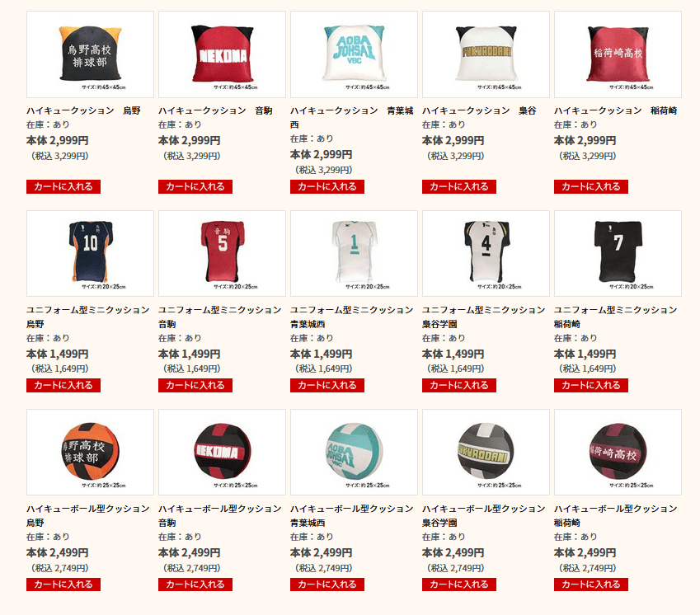The height and width of the screenshot is (615, 700).
Task: View the FUKURODANI square cushion photo
Action: (x=486, y=54)
